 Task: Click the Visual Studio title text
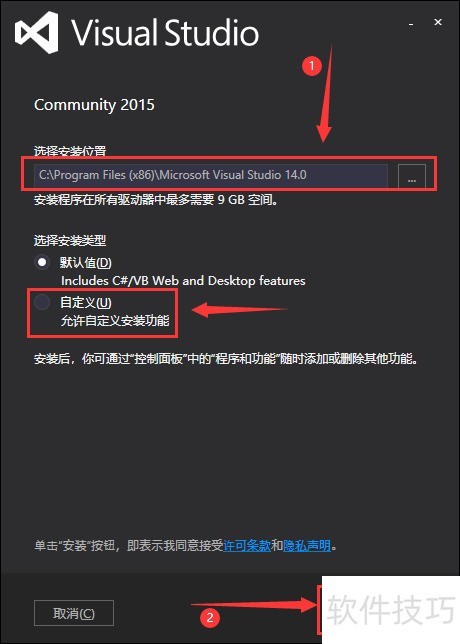[x=165, y=32]
